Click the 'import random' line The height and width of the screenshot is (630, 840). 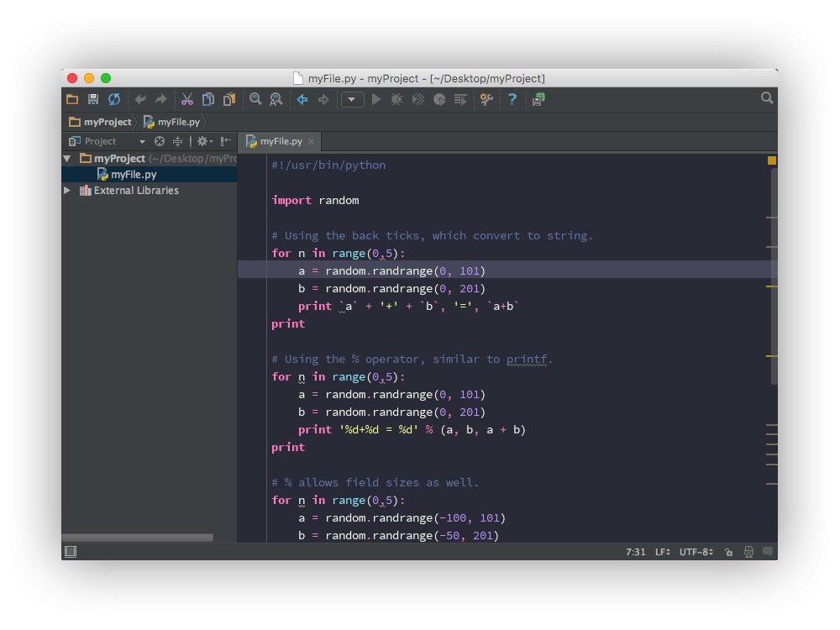tap(316, 201)
